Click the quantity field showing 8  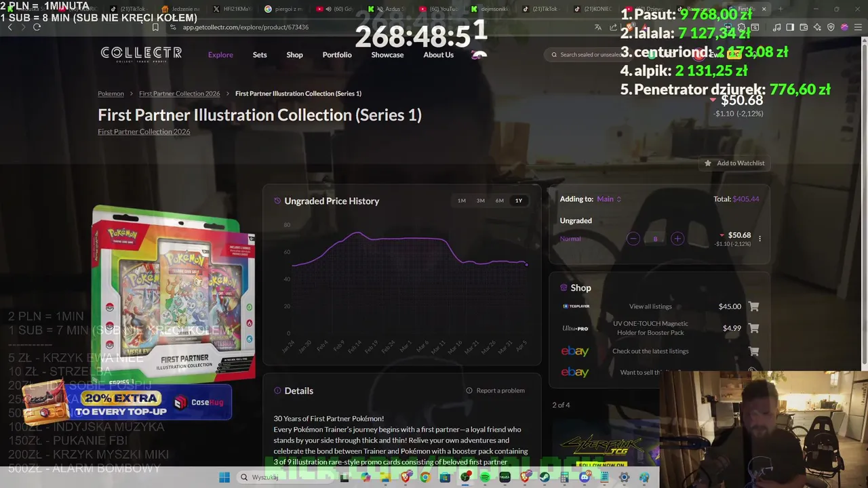(655, 239)
